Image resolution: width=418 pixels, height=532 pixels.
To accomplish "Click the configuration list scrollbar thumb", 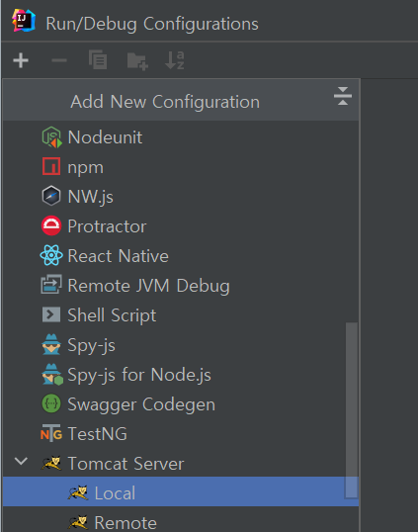I will click(x=352, y=410).
